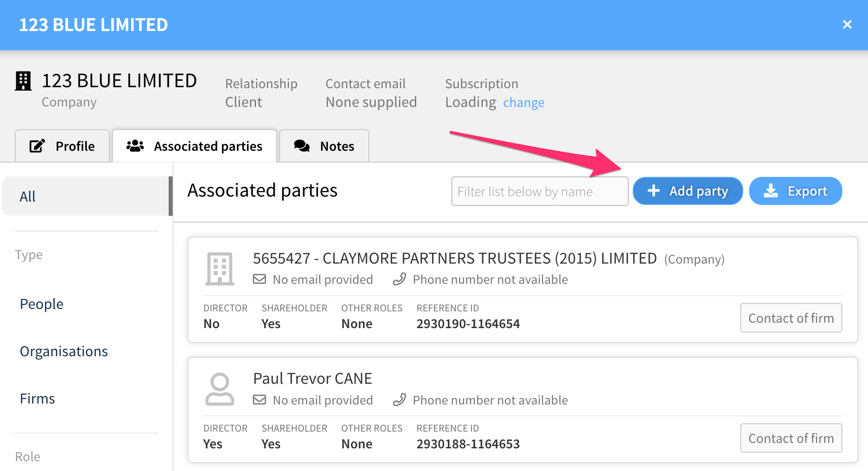Open the Profile tab

coord(62,146)
